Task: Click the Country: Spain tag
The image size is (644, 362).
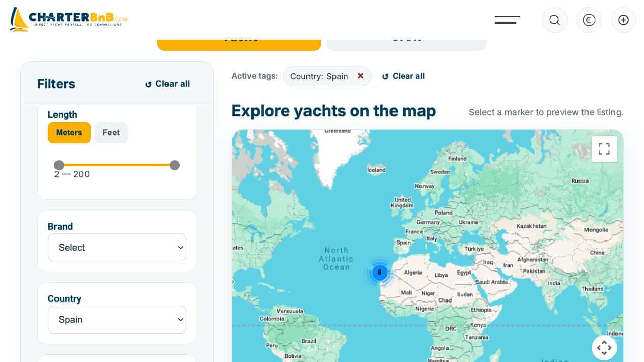Action: 327,76
